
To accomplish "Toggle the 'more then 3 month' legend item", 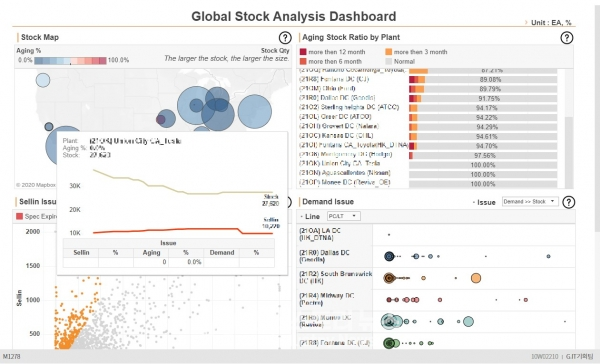I will pyautogui.click(x=416, y=52).
